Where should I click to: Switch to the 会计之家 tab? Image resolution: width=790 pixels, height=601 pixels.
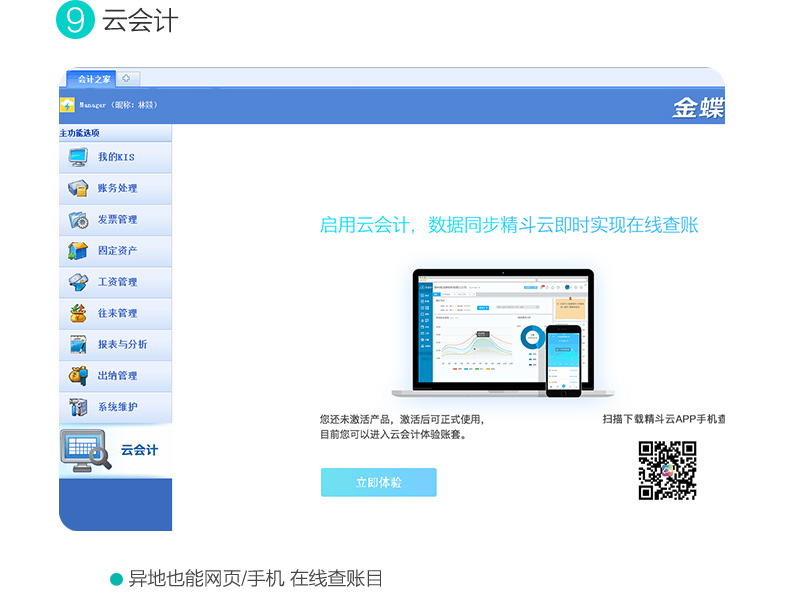[x=93, y=79]
